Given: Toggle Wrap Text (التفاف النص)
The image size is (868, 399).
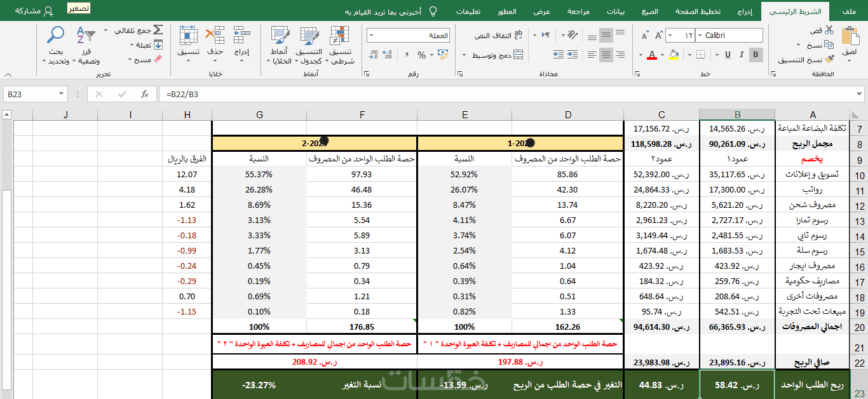Looking at the screenshot, I should click(498, 36).
